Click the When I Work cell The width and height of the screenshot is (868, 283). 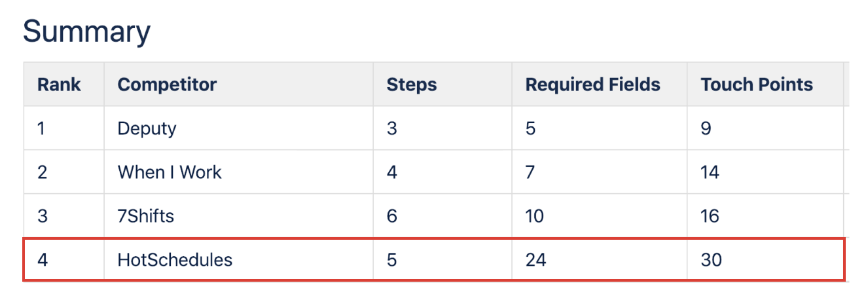point(170,172)
